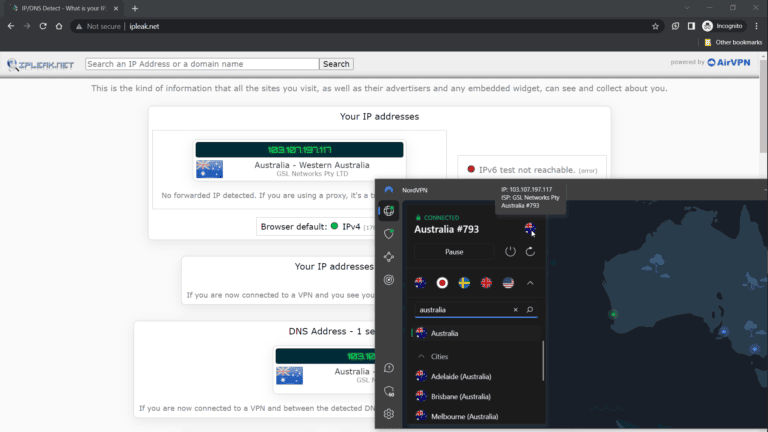Open a new browser tab
This screenshot has height=432, width=768.
click(x=135, y=8)
